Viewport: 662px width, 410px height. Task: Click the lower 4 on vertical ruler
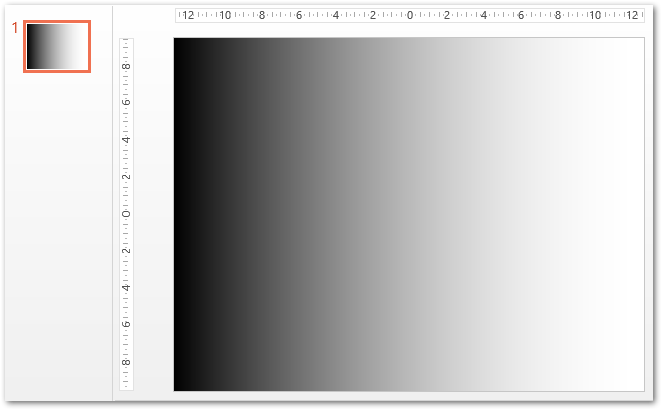tap(126, 288)
